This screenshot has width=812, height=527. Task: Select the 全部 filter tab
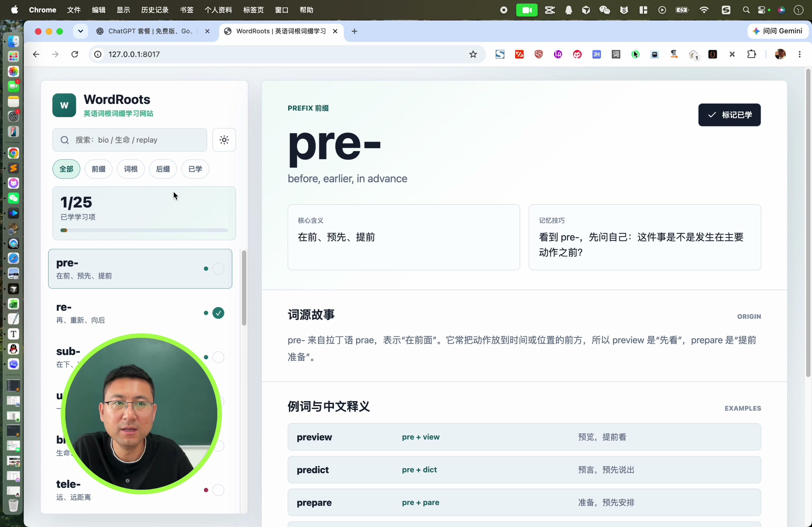(66, 169)
